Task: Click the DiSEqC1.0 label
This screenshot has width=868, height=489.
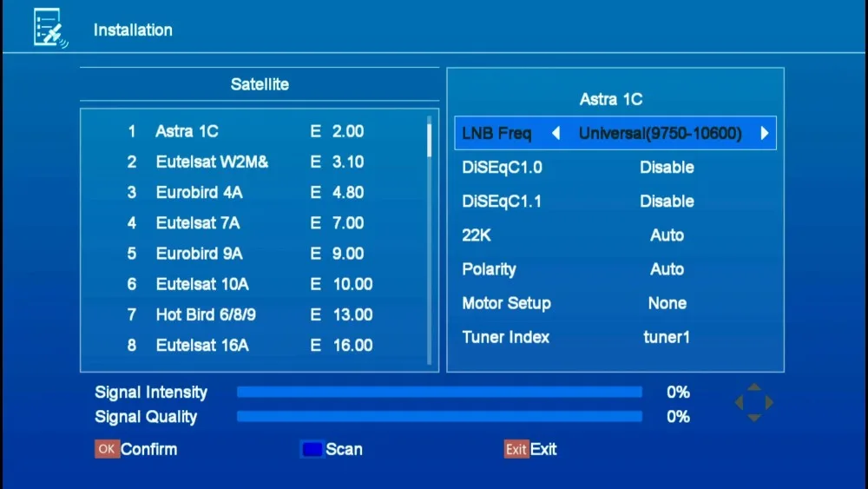Action: tap(502, 168)
